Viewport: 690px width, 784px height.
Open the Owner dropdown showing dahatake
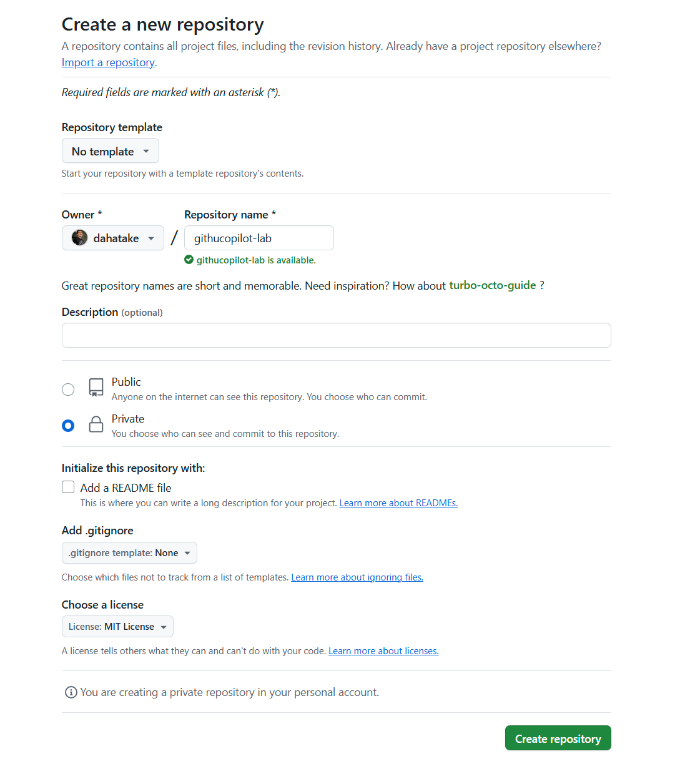pos(112,238)
